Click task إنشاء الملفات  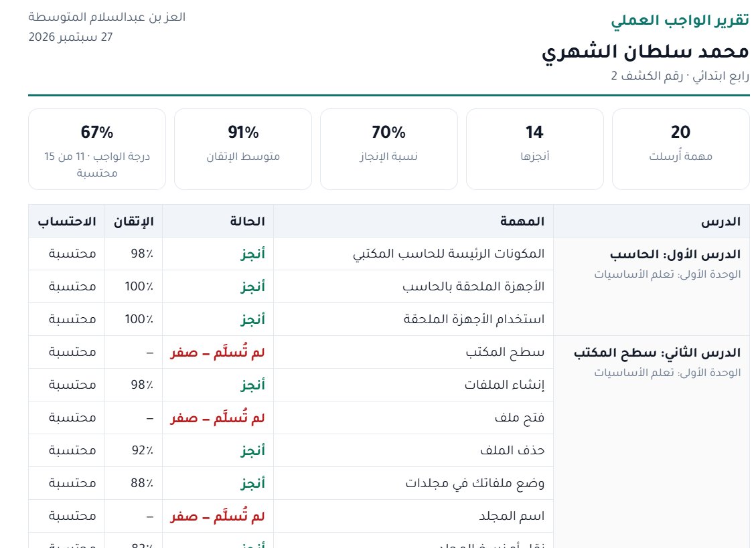pyautogui.click(x=504, y=385)
